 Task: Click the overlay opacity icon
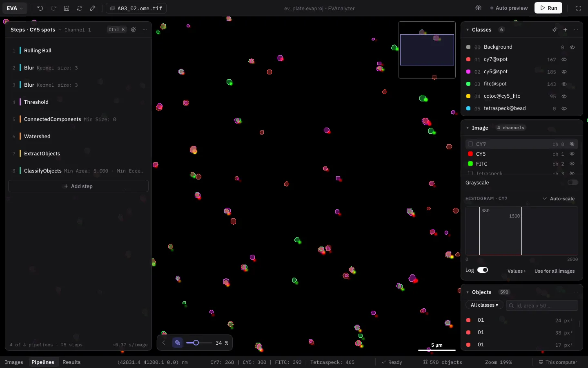[x=178, y=343]
